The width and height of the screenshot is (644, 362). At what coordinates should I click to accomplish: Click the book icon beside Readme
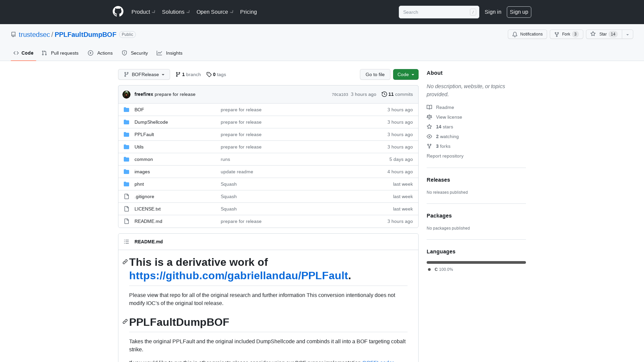click(429, 107)
